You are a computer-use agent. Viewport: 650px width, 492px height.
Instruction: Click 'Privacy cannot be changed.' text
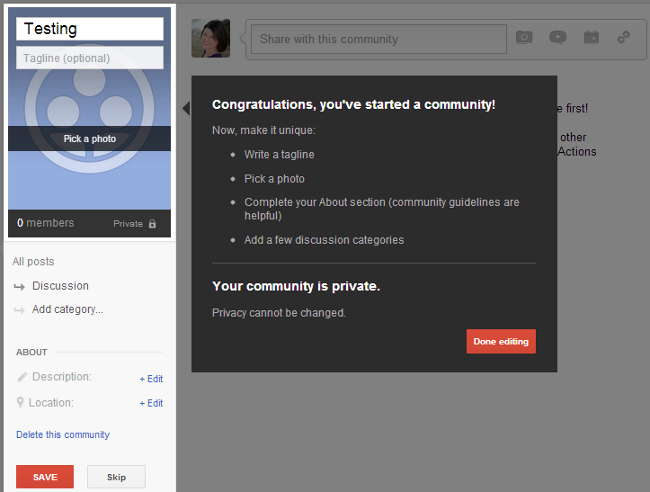[x=279, y=313]
